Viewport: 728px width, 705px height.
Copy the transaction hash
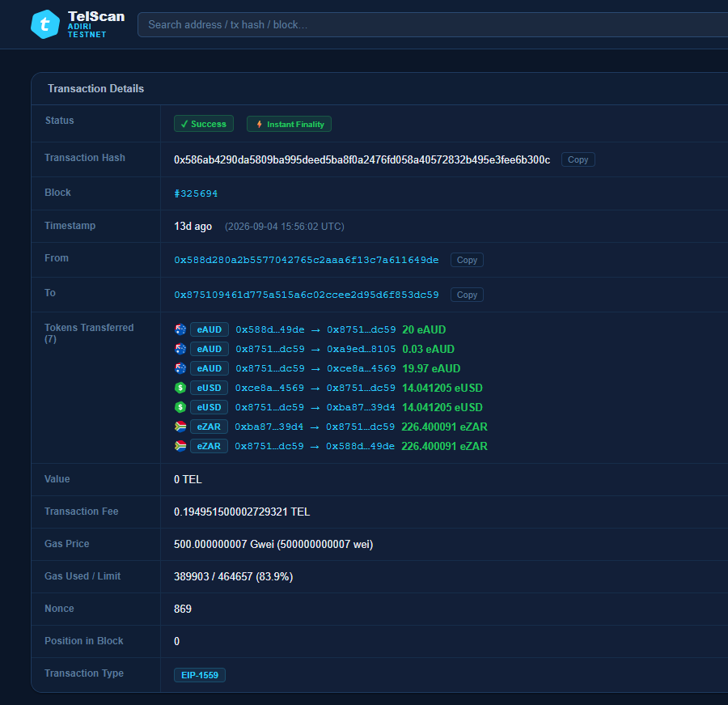578,159
